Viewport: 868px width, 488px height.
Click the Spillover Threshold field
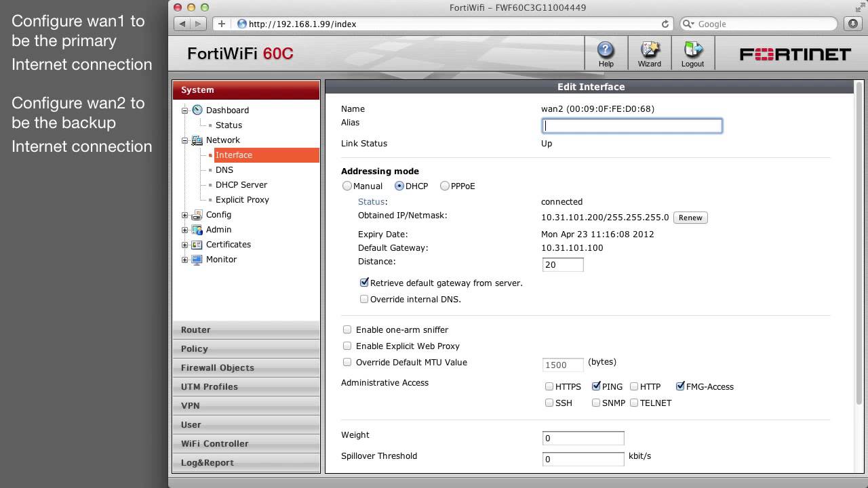pos(583,459)
